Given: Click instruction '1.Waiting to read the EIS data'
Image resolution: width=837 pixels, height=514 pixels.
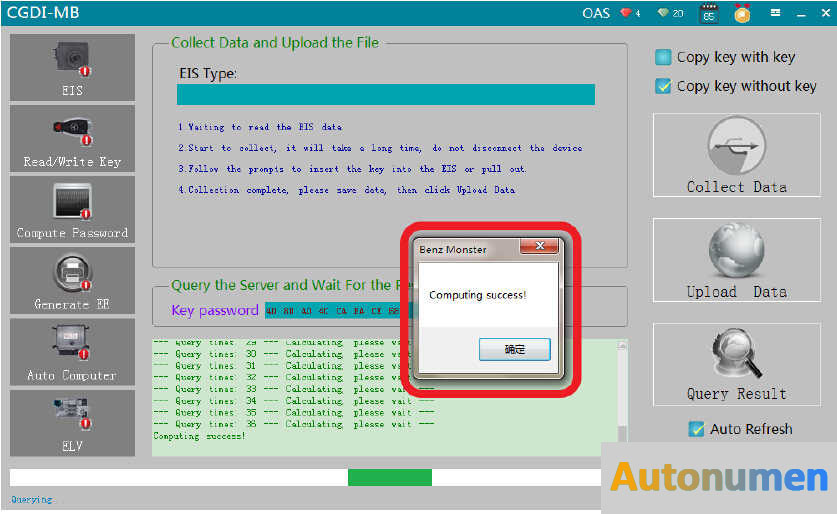Looking at the screenshot, I should pos(260,127).
